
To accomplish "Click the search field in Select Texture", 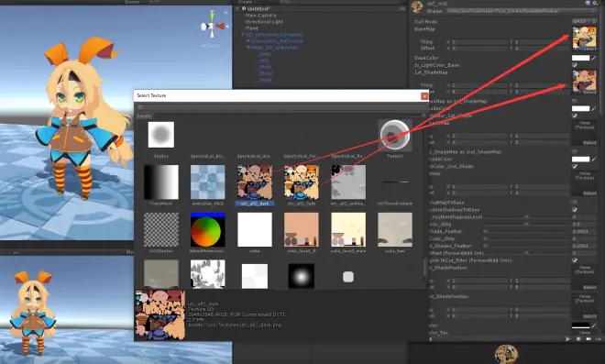I will coord(281,107).
